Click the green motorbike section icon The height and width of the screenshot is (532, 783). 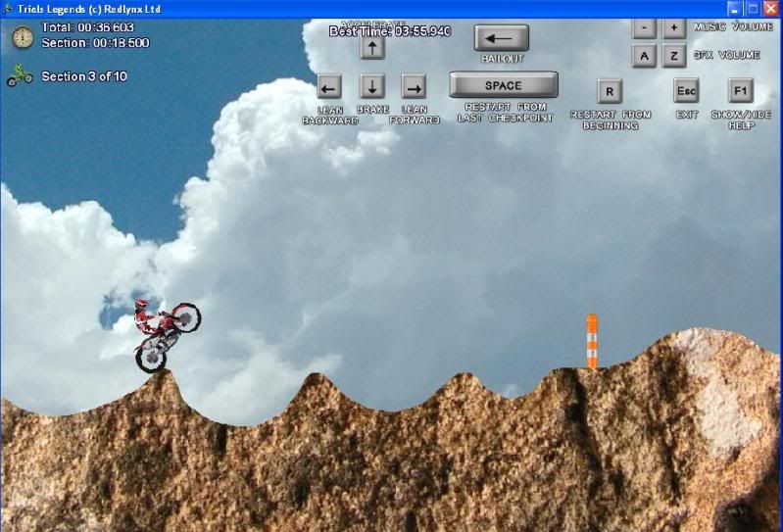point(20,75)
